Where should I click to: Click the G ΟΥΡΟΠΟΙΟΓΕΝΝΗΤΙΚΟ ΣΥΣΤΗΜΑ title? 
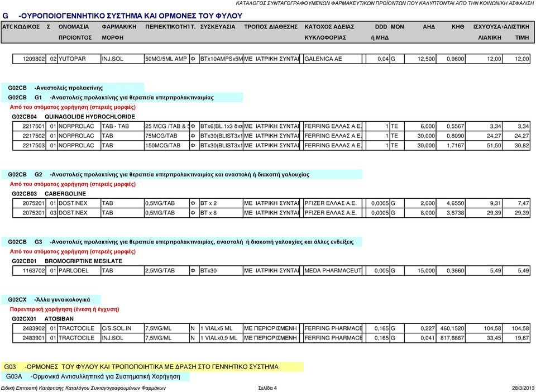coord(122,16)
